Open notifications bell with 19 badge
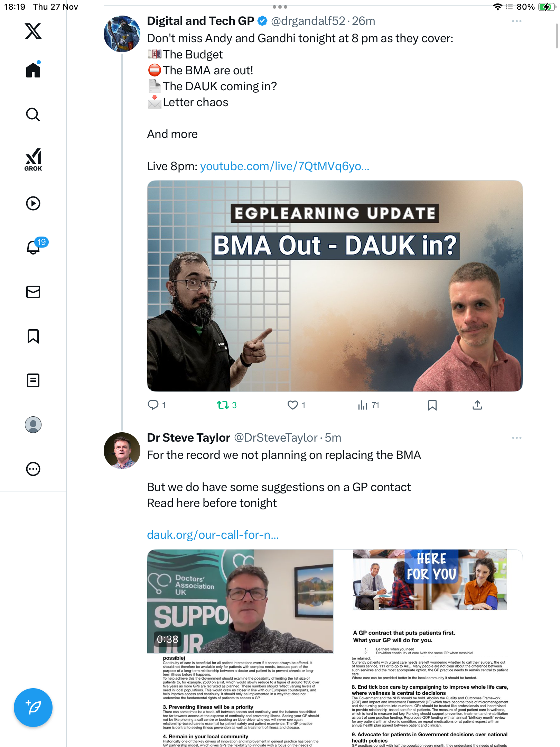 click(34, 247)
